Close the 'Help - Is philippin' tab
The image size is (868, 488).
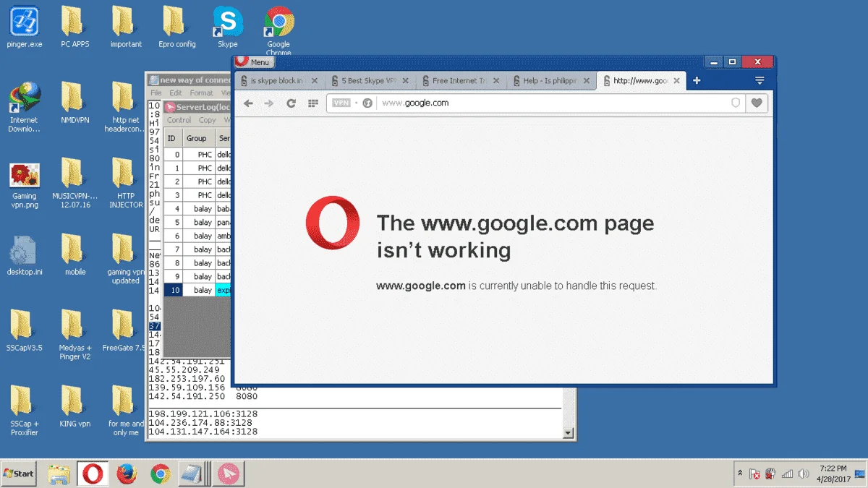tap(587, 81)
